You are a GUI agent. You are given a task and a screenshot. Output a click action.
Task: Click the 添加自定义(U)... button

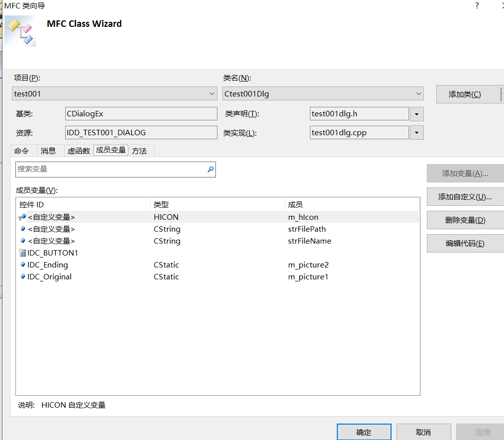click(465, 197)
